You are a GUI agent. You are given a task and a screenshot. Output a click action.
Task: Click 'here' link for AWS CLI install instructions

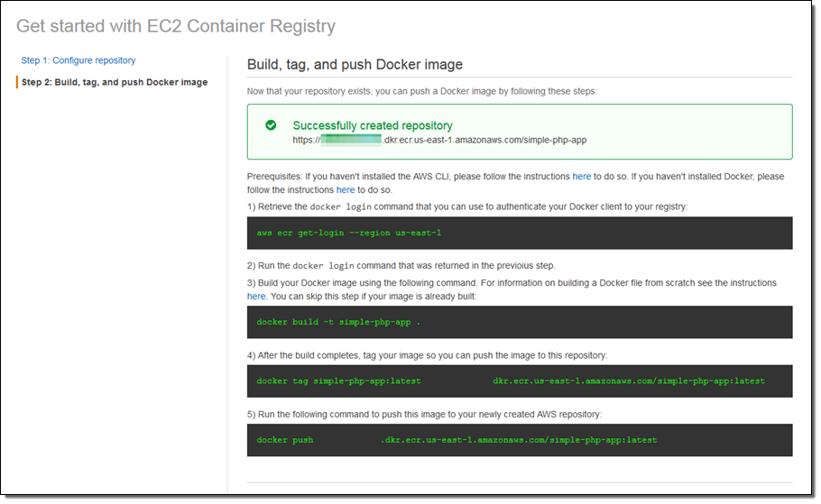581,177
